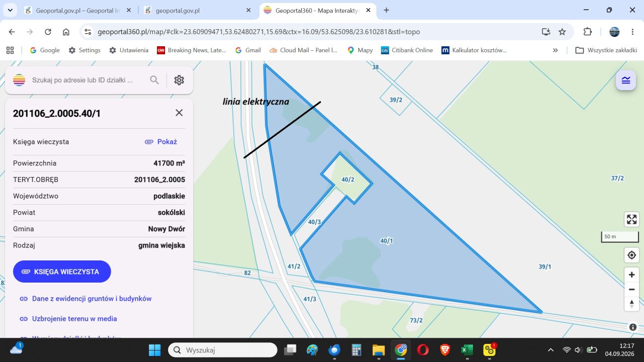Open the Mapy bookmark

click(x=360, y=50)
